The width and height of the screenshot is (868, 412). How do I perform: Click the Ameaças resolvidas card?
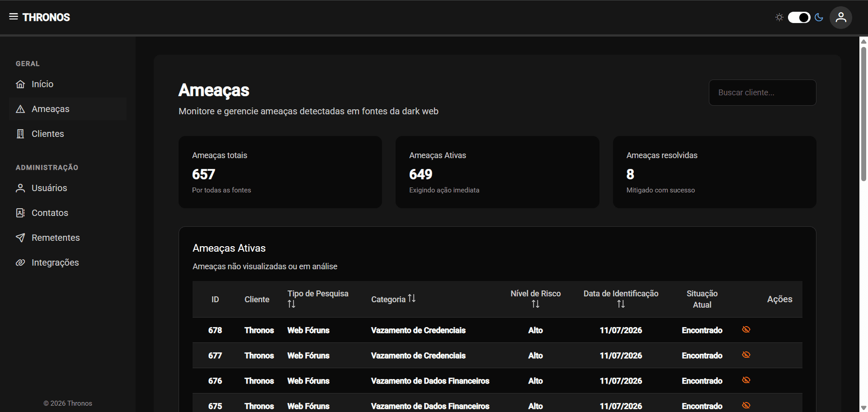coord(714,172)
